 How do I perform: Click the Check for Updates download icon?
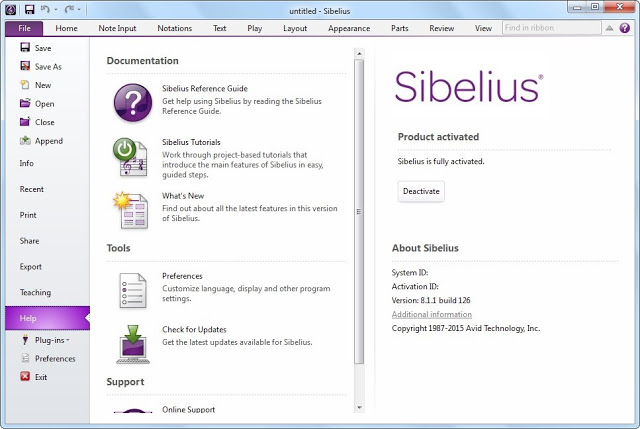133,344
